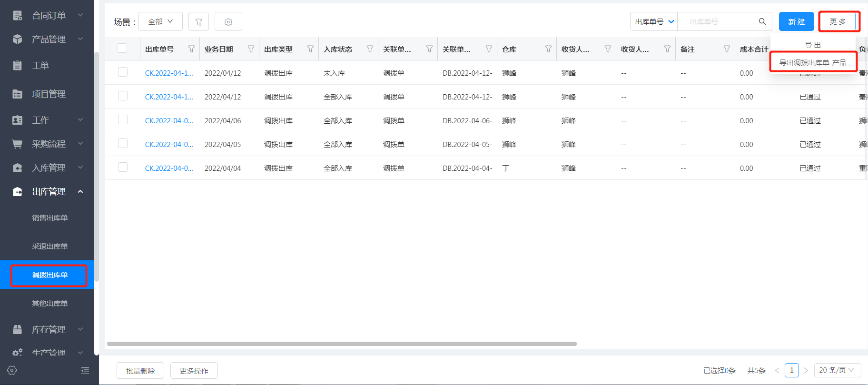Image resolution: width=868 pixels, height=385 pixels.
Task: Choose 导出调拨出库单-产品 menu entry
Action: point(813,62)
